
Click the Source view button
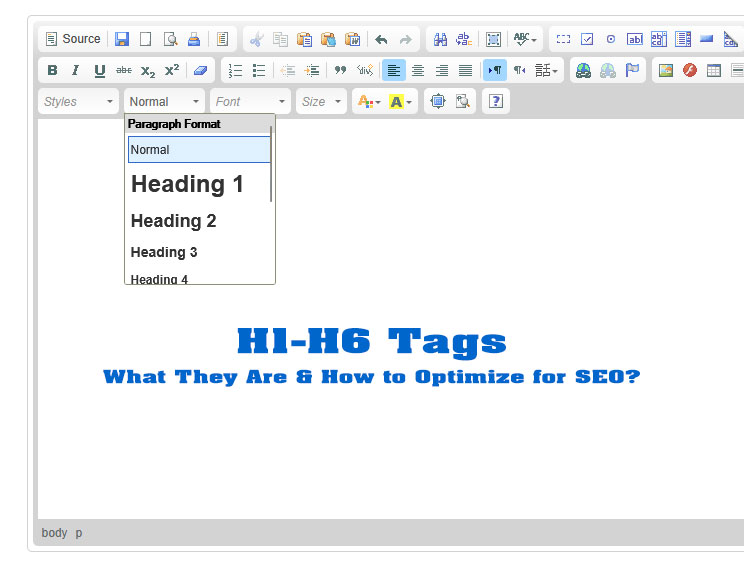[73, 39]
